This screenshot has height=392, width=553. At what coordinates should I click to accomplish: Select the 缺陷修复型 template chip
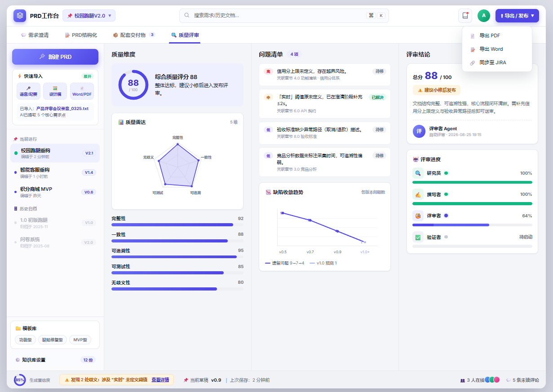point(53,340)
